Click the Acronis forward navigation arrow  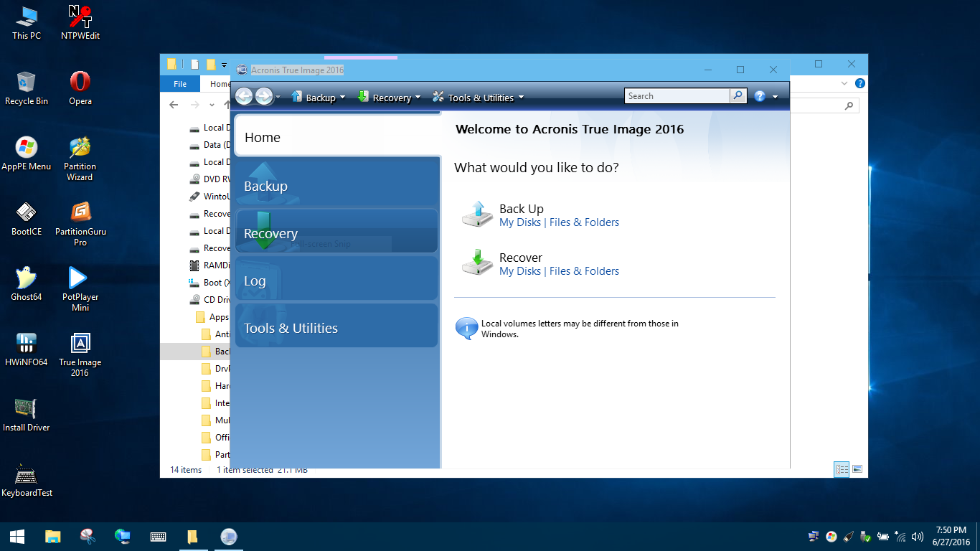263,96
